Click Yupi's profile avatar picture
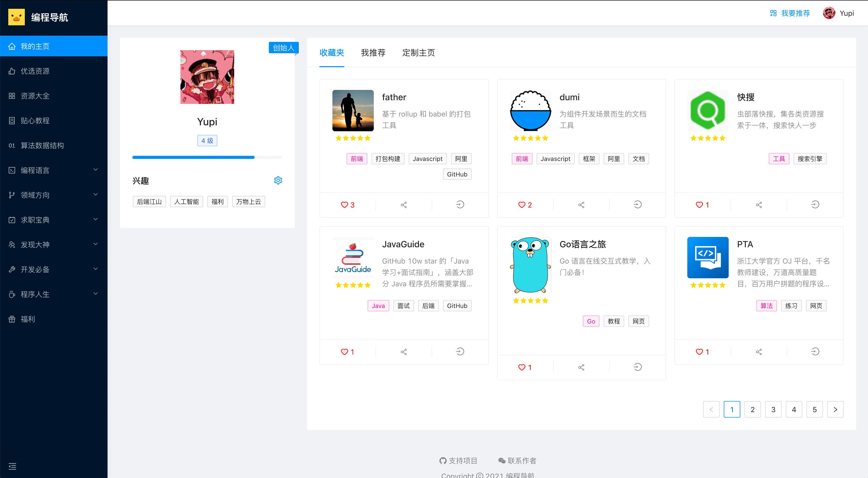The height and width of the screenshot is (478, 868). (207, 77)
